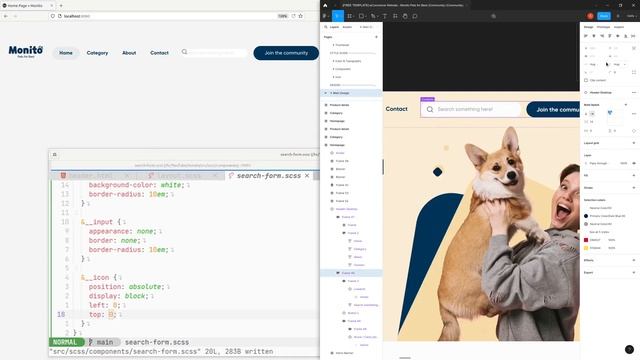Open the Resources tool in Figma
The height and width of the screenshot is (360, 640).
click(395, 16)
